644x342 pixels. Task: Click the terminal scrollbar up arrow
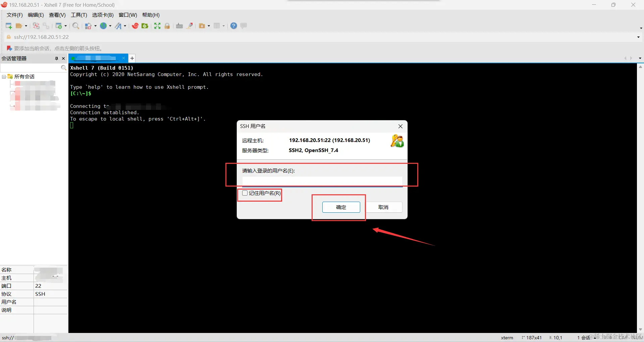640,67
